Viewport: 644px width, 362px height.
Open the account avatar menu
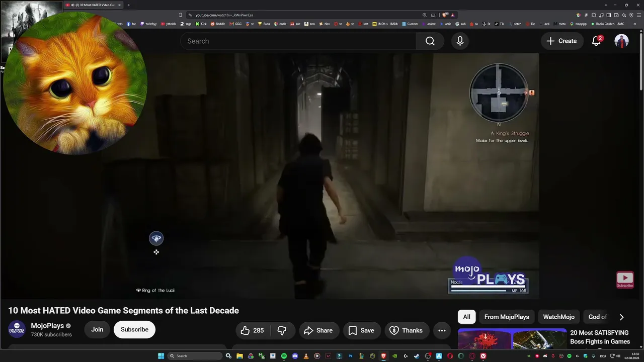621,41
